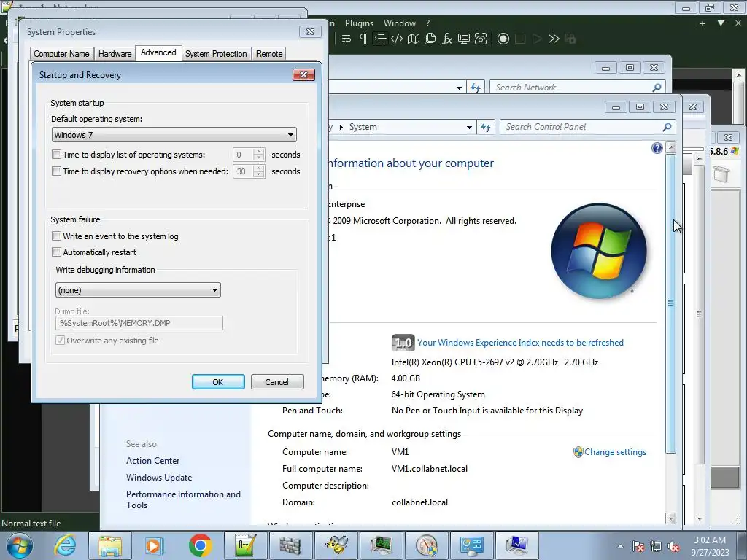747x560 pixels.
Task: Toggle the indent guide icon in Notepad++
Action: (x=379, y=39)
